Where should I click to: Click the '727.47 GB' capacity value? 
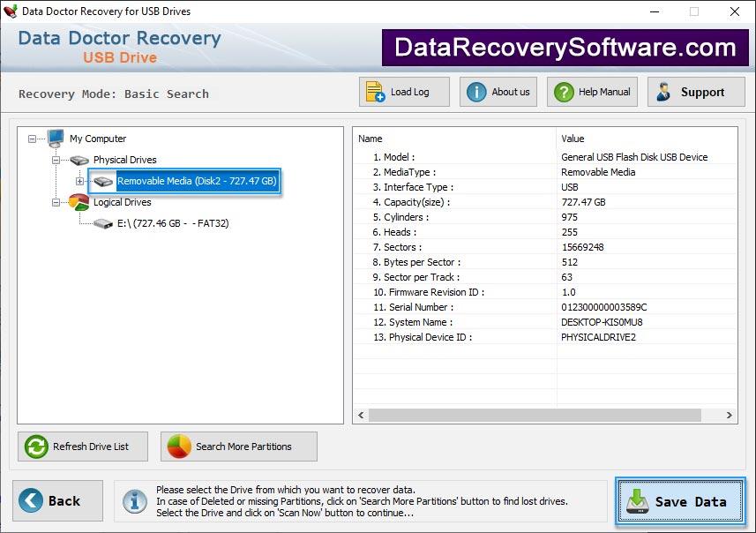pos(583,202)
